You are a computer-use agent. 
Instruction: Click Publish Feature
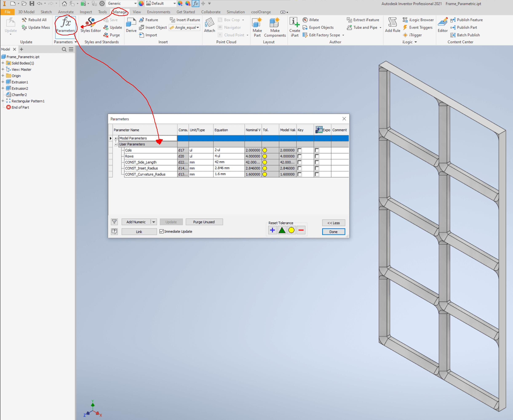[466, 20]
